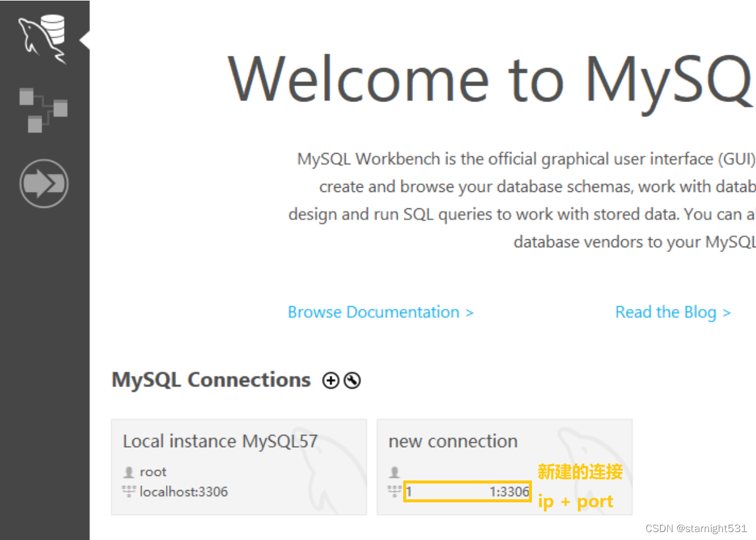Select the MySQL Connections heading

click(211, 380)
